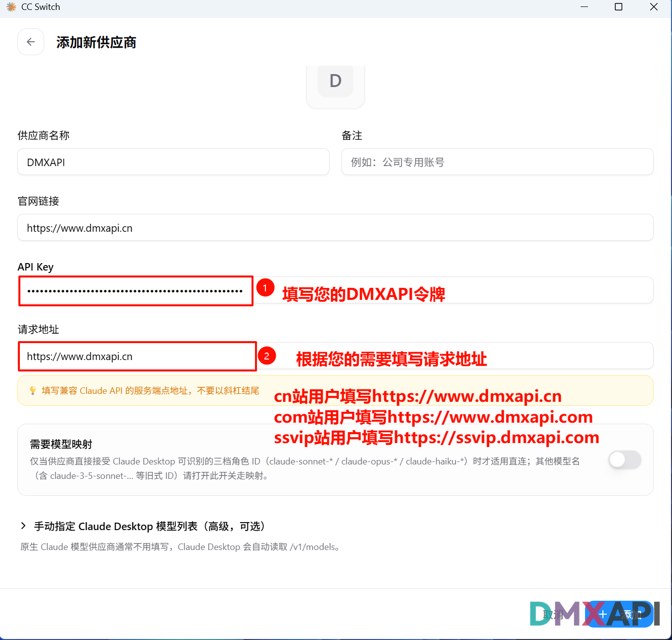This screenshot has height=640, width=672.
Task: Focus the 供应商名称 field containing DMXAPI
Action: coord(173,162)
